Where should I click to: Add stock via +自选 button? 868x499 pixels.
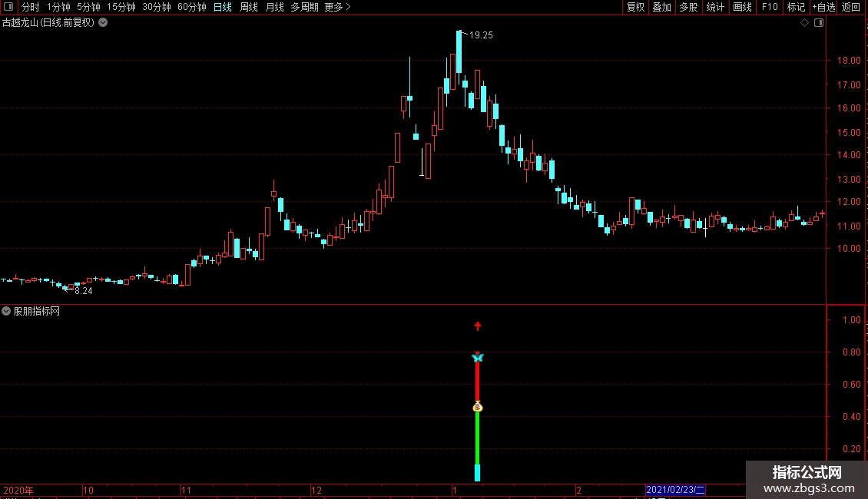823,7
